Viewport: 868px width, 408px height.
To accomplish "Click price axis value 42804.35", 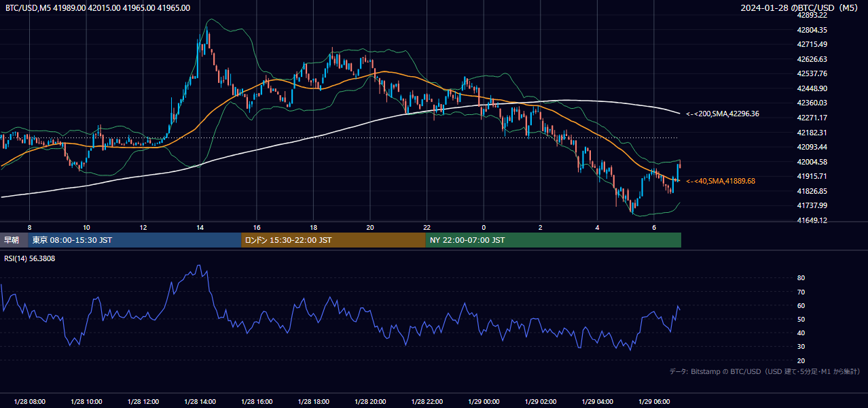I will tap(813, 30).
